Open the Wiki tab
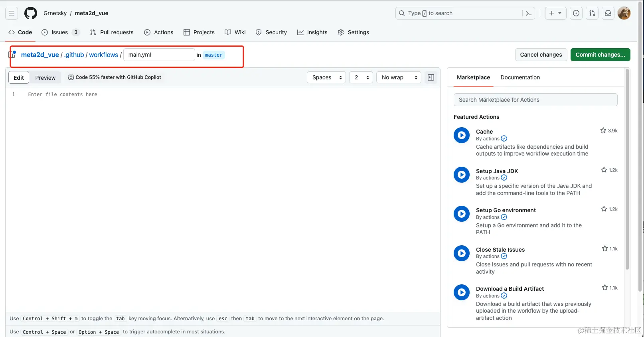This screenshot has height=337, width=644. pyautogui.click(x=235, y=32)
